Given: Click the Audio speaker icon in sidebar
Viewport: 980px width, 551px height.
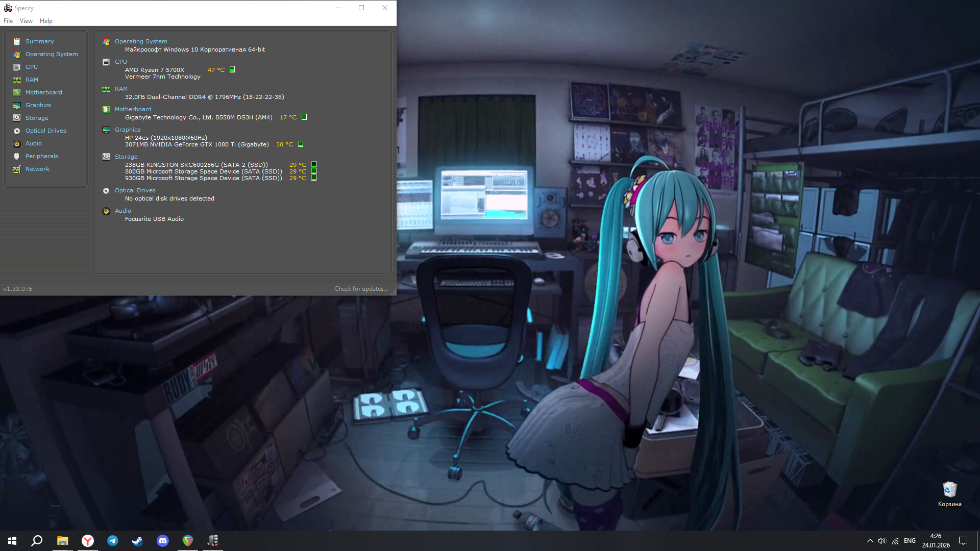Looking at the screenshot, I should [x=17, y=143].
